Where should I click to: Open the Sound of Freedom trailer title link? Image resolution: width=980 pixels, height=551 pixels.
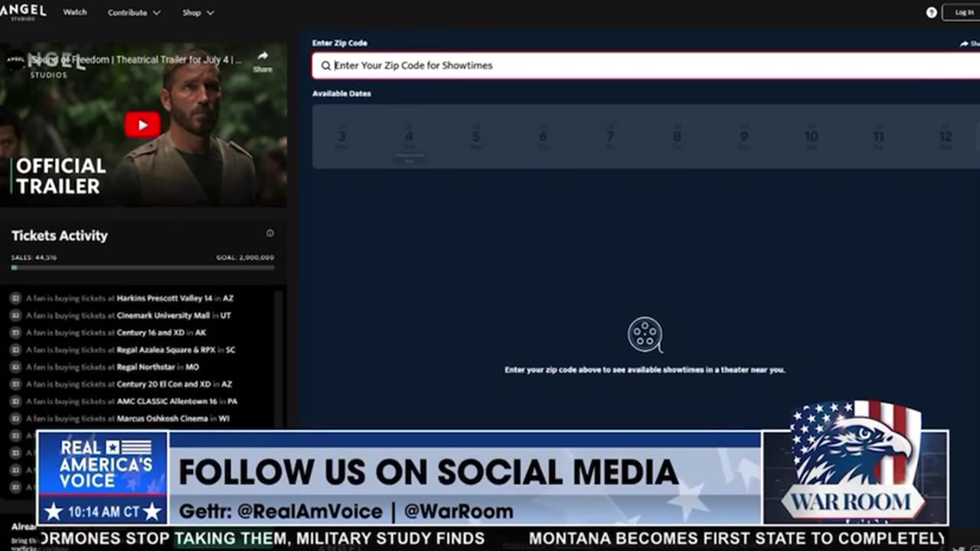(x=138, y=60)
